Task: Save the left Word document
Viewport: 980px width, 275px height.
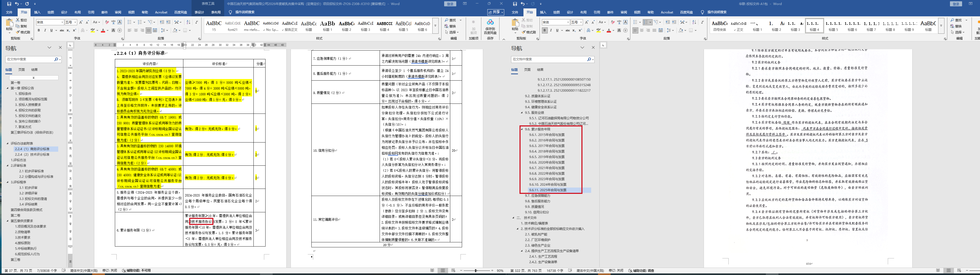Action: click(9, 4)
